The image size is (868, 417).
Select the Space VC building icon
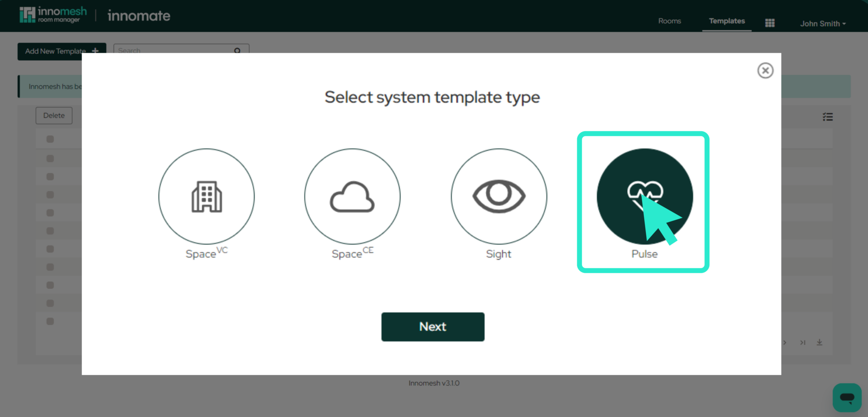(x=206, y=196)
